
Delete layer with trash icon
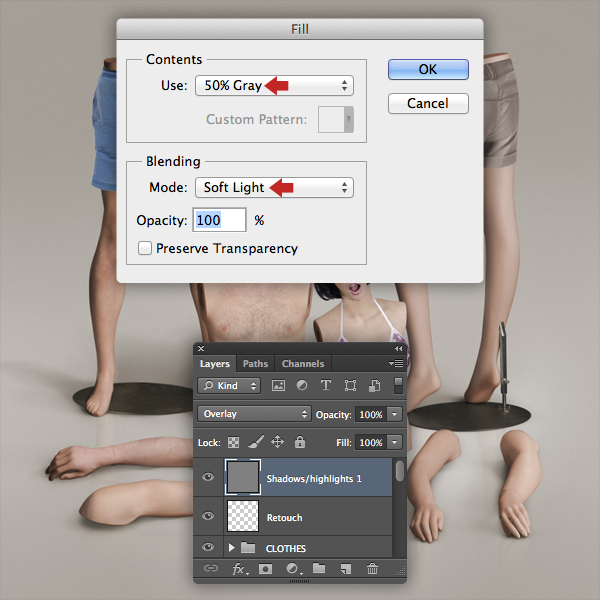pyautogui.click(x=372, y=569)
